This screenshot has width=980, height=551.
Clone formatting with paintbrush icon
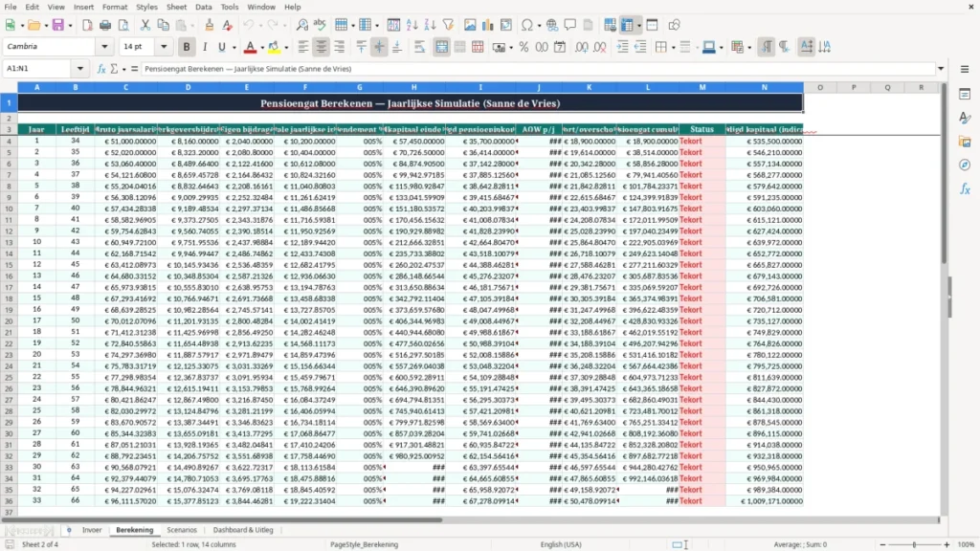pyautogui.click(x=210, y=25)
